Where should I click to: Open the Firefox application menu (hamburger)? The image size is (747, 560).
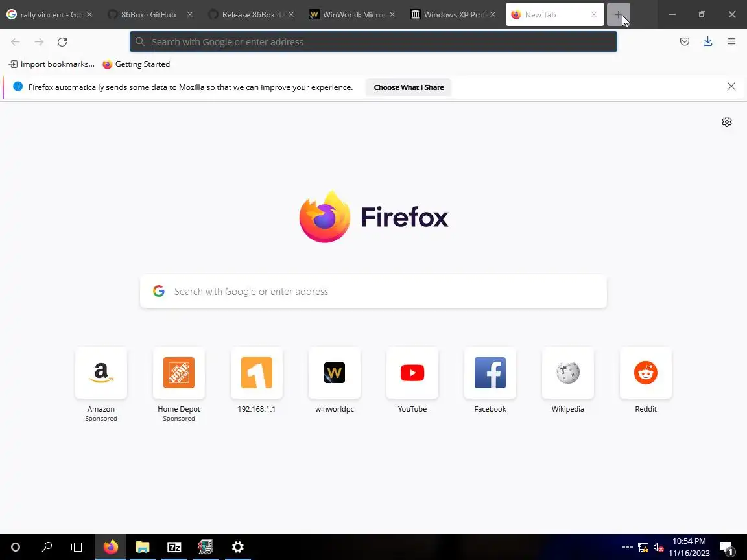tap(731, 42)
